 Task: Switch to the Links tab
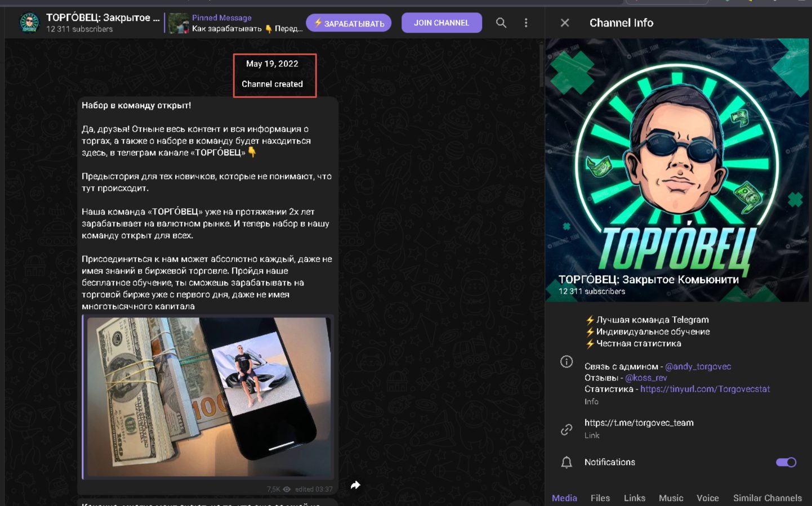635,498
